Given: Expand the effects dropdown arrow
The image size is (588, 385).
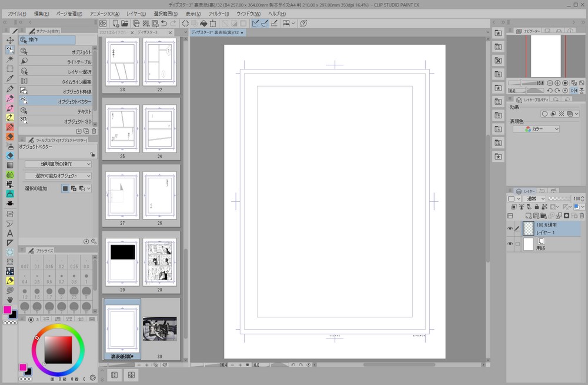Looking at the screenshot, I should click(x=577, y=114).
